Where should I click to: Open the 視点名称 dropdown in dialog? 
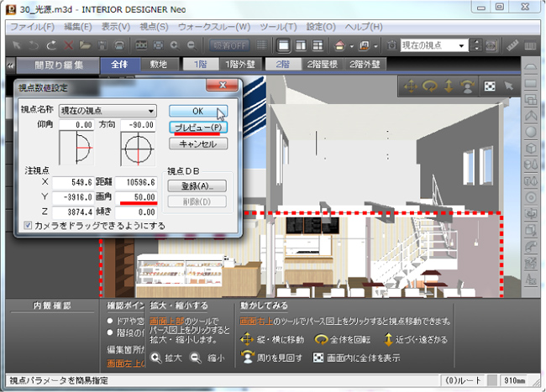coord(150,111)
